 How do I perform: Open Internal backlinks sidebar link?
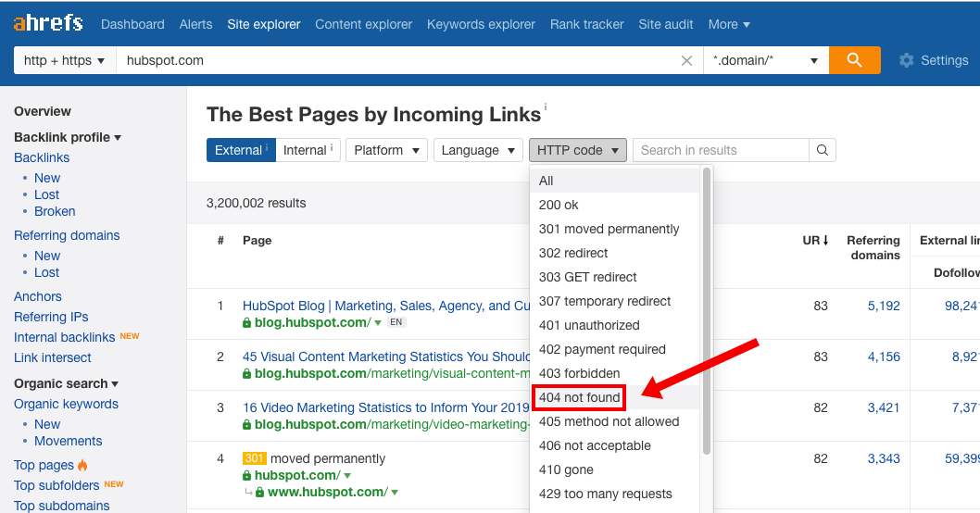click(64, 337)
